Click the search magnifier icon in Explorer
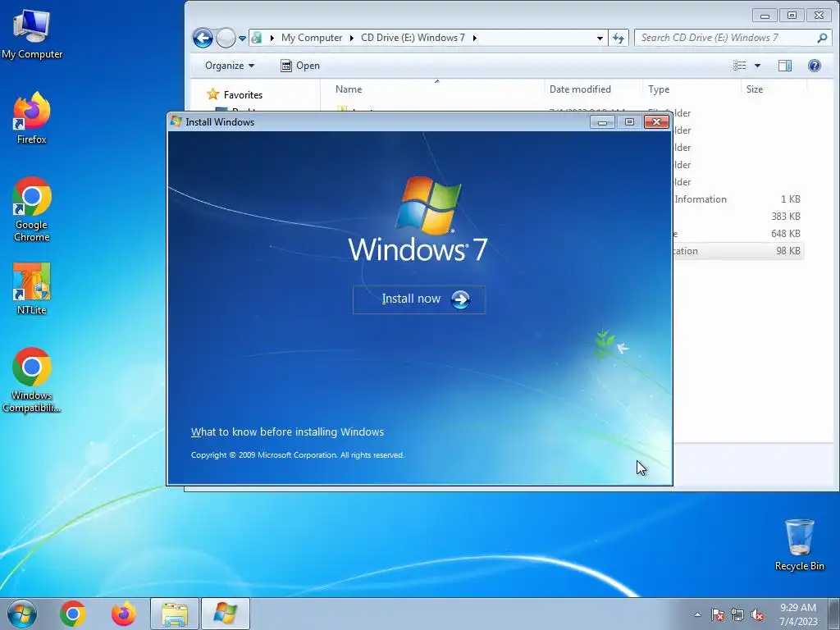840x630 pixels. (822, 38)
